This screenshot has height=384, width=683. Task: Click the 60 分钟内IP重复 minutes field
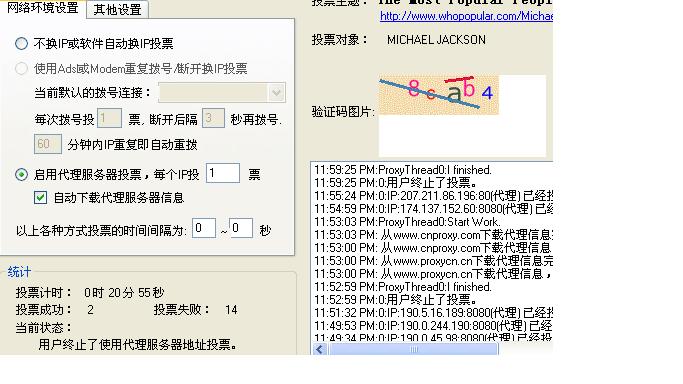point(48,144)
